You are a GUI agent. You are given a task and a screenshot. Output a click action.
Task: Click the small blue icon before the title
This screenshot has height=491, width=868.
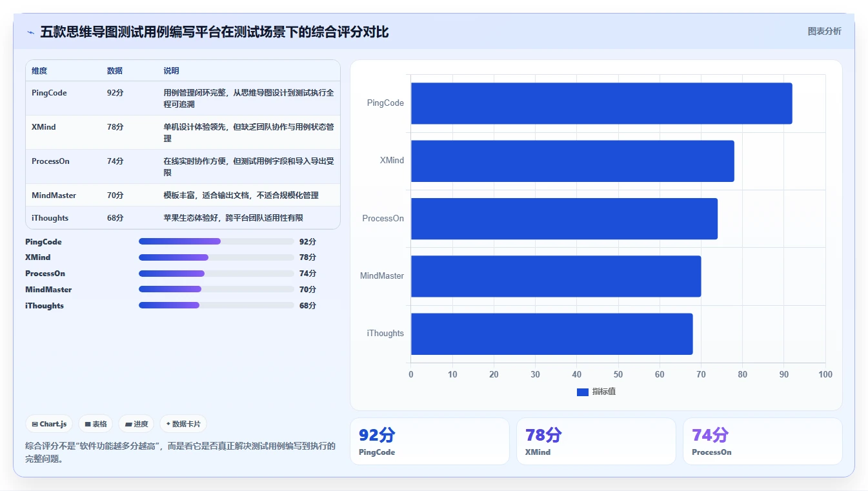point(30,32)
